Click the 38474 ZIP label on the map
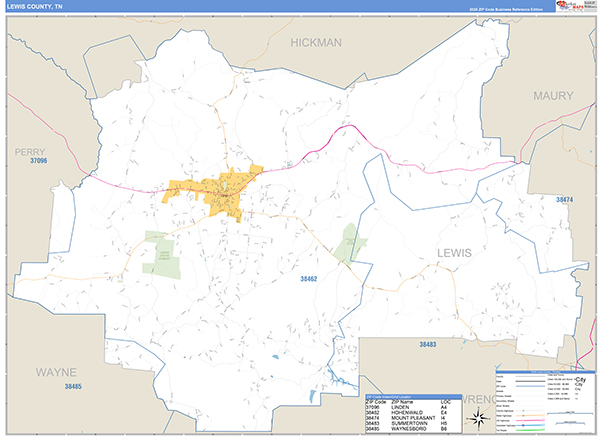 [564, 199]
